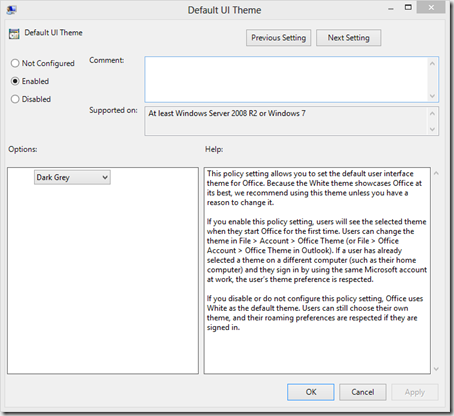Click the Apply button
The image size is (454, 416).
[x=415, y=392]
